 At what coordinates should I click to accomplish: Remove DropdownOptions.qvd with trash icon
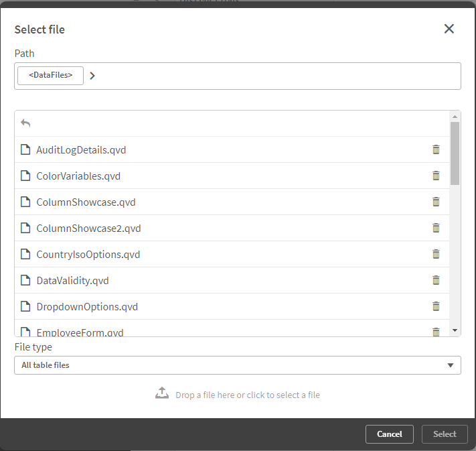coord(436,306)
